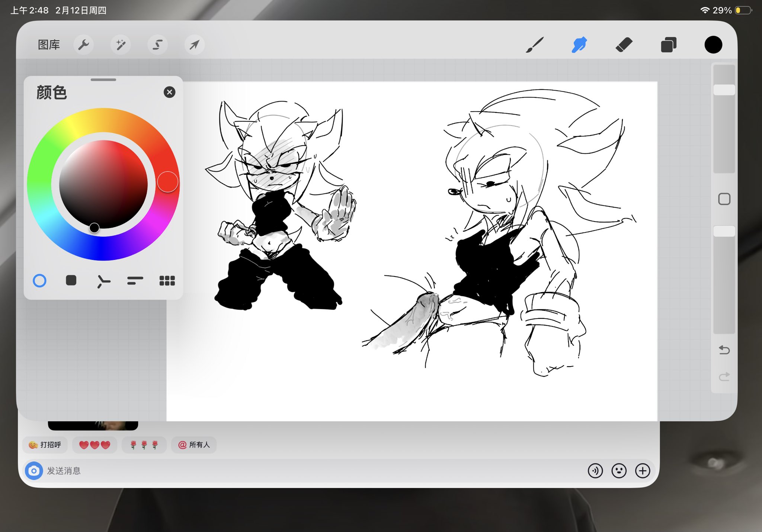Open the Adjustments magic wand menu

click(121, 45)
